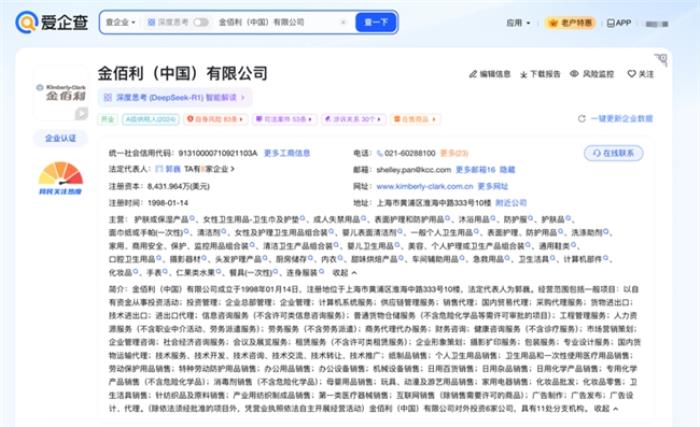Click the 老户特惠 crown badge
The image size is (700, 427).
click(571, 23)
